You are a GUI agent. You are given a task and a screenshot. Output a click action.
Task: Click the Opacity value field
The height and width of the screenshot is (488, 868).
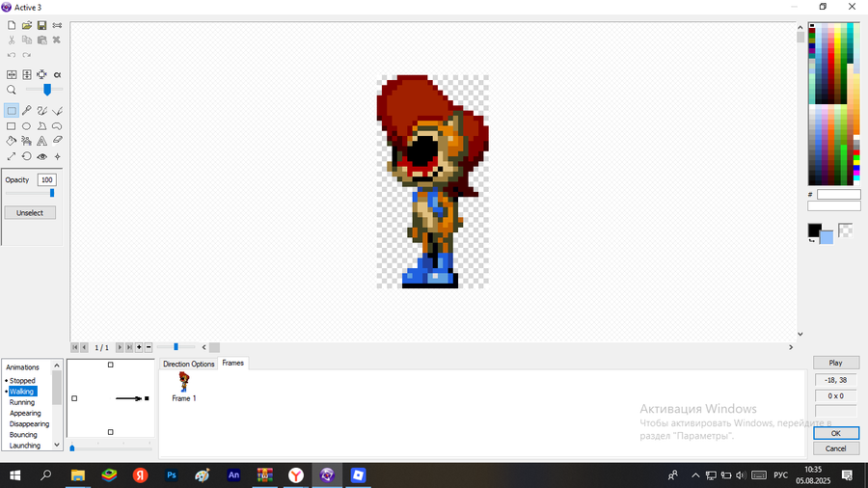[x=46, y=179]
